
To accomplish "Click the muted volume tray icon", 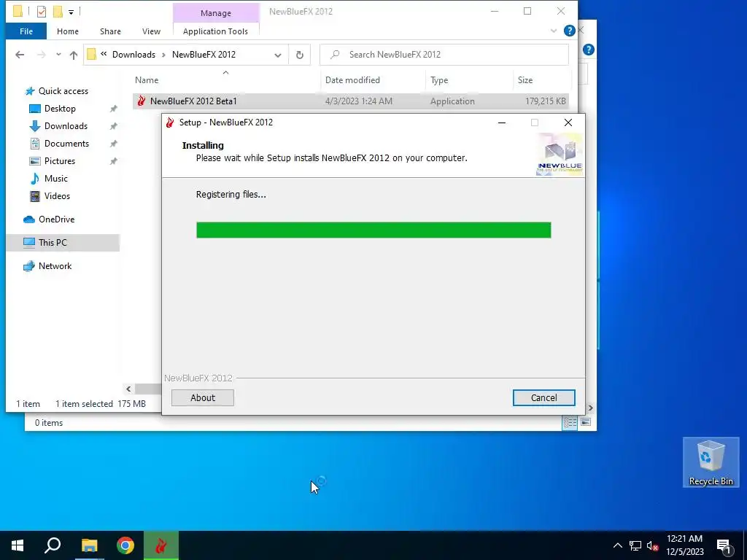I will [x=652, y=545].
